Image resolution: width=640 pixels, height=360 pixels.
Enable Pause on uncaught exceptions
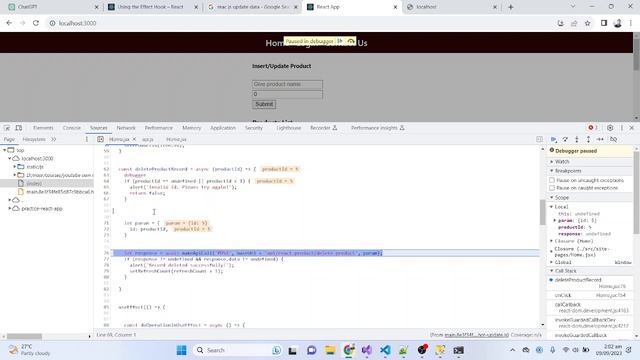[x=552, y=180]
